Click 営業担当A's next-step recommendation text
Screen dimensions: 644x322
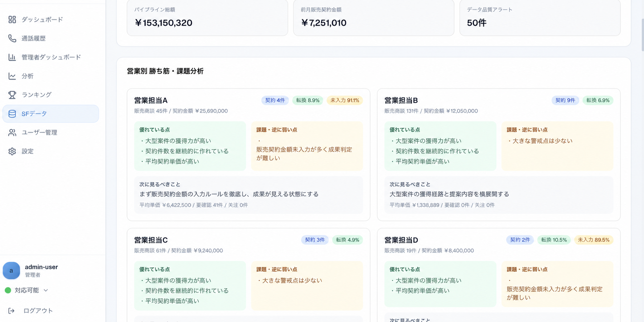pos(229,194)
